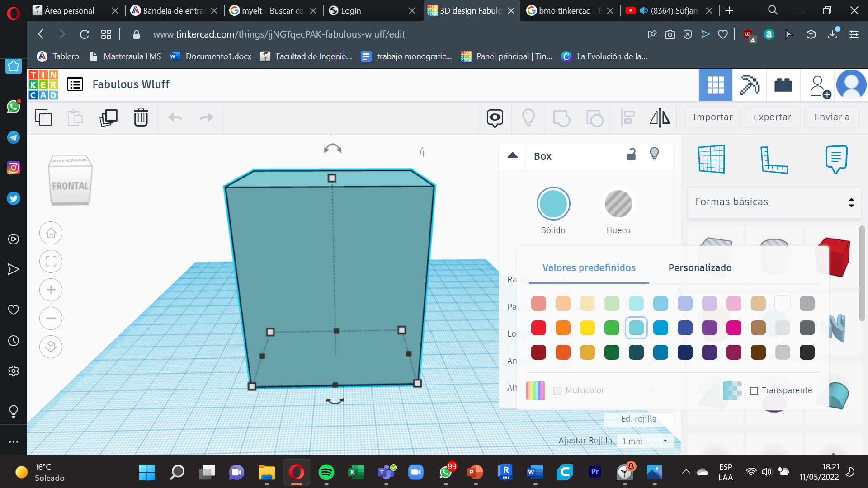Screen dimensions: 868x488
Task: Click the Home view button
Action: (51, 233)
